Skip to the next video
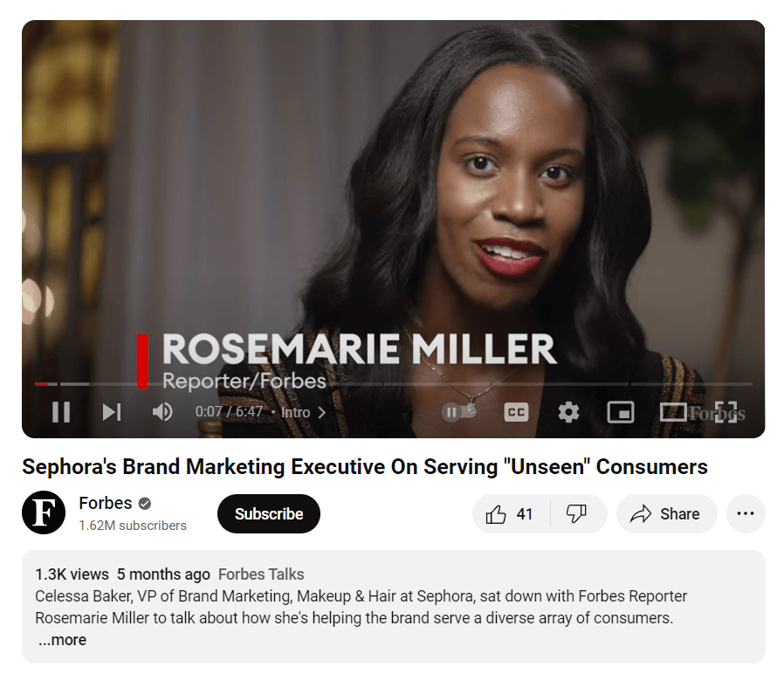This screenshot has width=784, height=674. click(x=112, y=412)
